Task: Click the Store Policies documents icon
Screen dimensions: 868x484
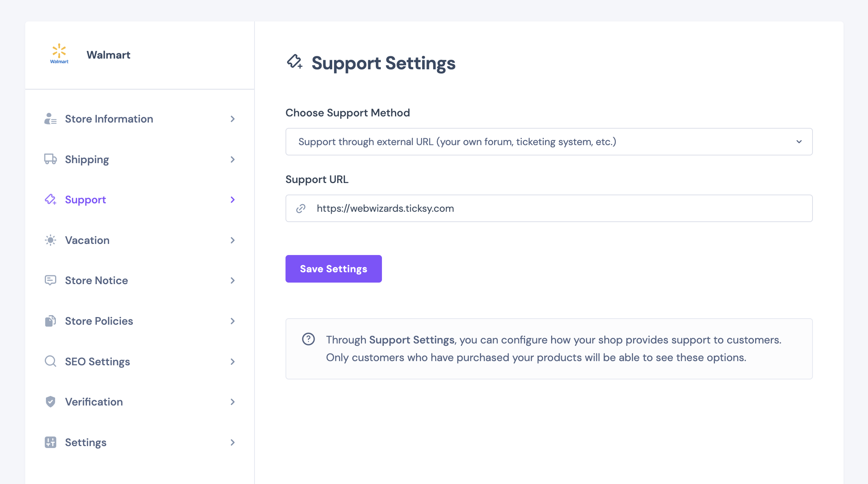Action: pos(50,321)
